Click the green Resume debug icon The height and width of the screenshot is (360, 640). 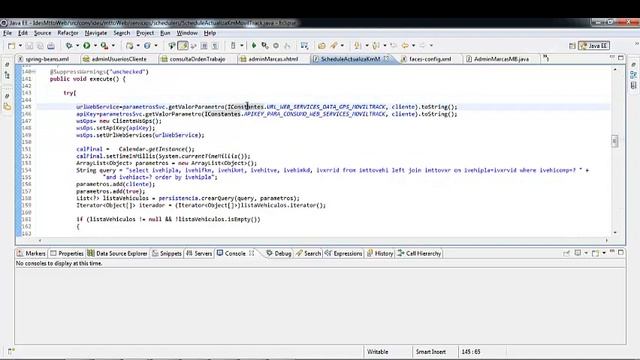[x=254, y=46]
